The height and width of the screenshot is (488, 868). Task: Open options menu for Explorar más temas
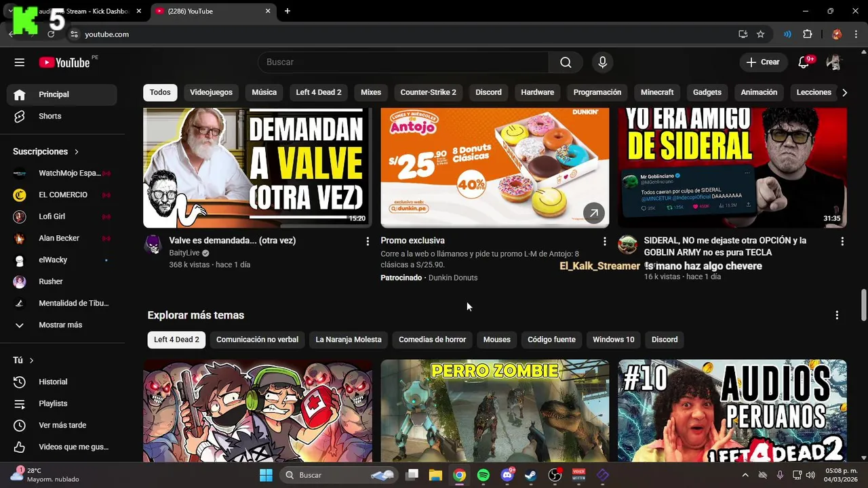(x=837, y=315)
